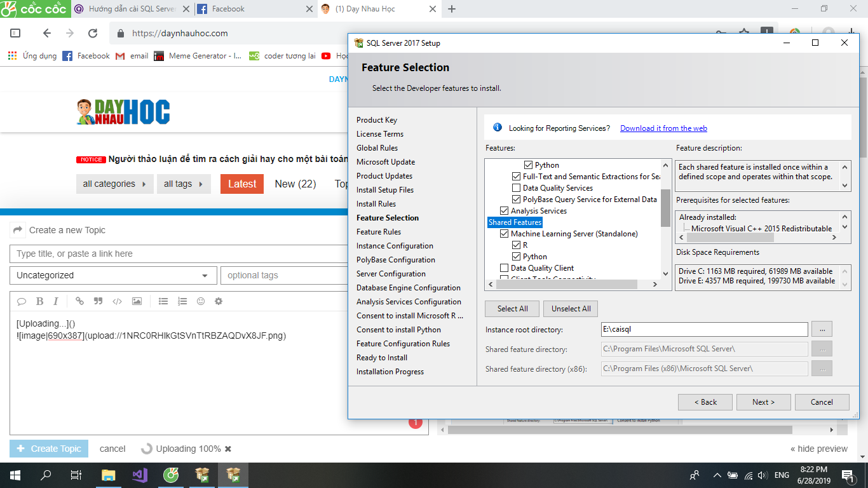
Task: Toggle bold formatting in topic editor
Action: [39, 301]
